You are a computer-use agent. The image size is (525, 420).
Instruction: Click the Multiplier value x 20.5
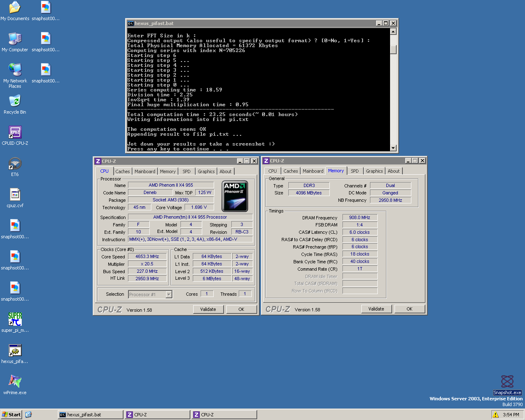pos(147,264)
